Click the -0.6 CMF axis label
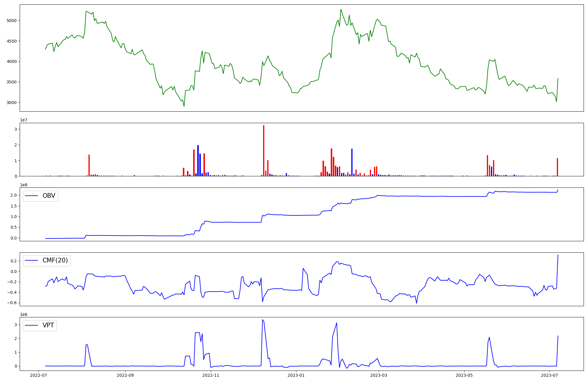The image size is (588, 382). [12, 303]
